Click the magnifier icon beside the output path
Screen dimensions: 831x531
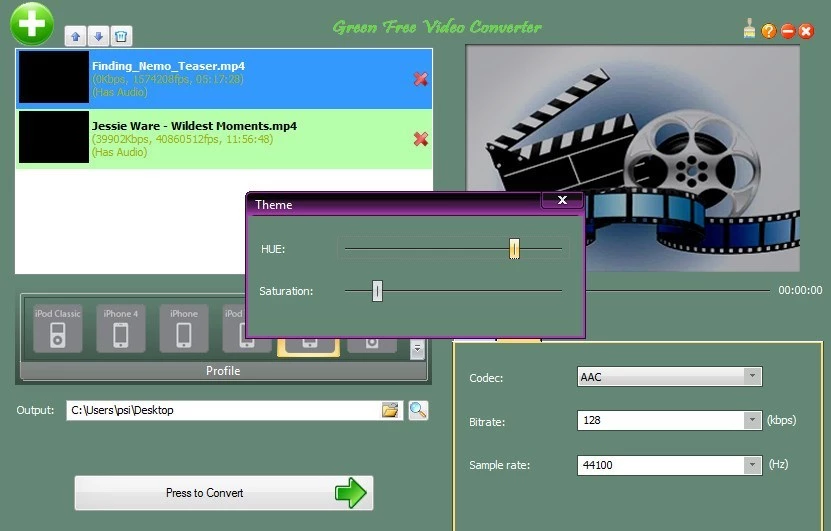click(x=418, y=410)
